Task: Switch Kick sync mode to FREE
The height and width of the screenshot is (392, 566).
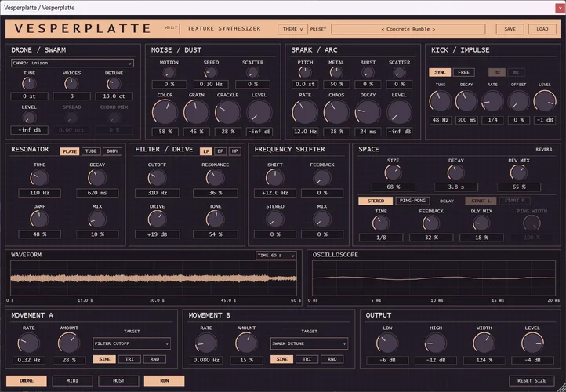Action: point(463,72)
